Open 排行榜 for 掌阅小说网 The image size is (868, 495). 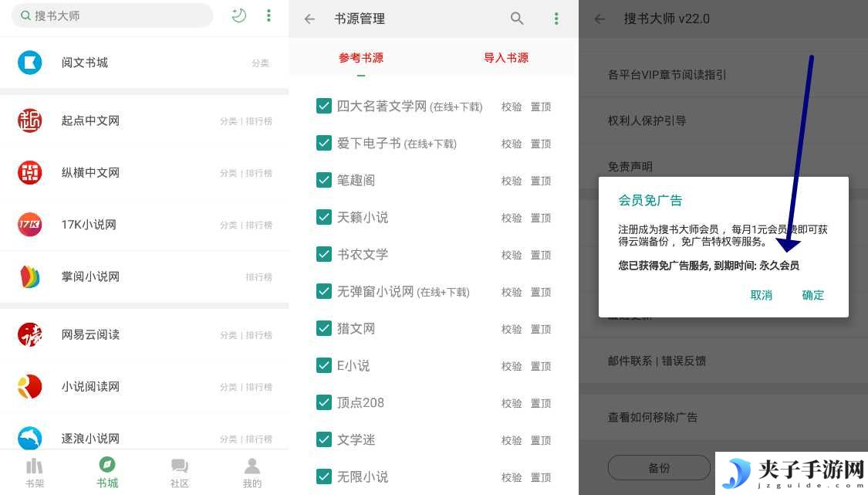point(258,277)
